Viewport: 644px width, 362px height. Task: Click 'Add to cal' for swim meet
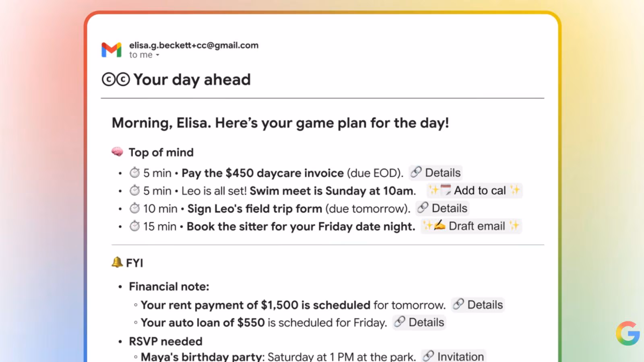tap(474, 191)
